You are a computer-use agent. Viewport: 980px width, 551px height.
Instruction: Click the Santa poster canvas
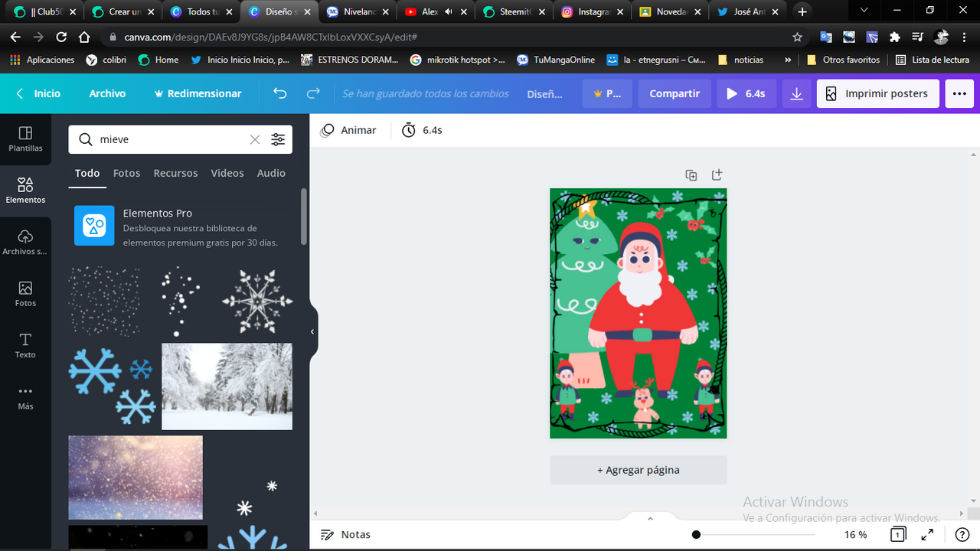[x=639, y=313]
